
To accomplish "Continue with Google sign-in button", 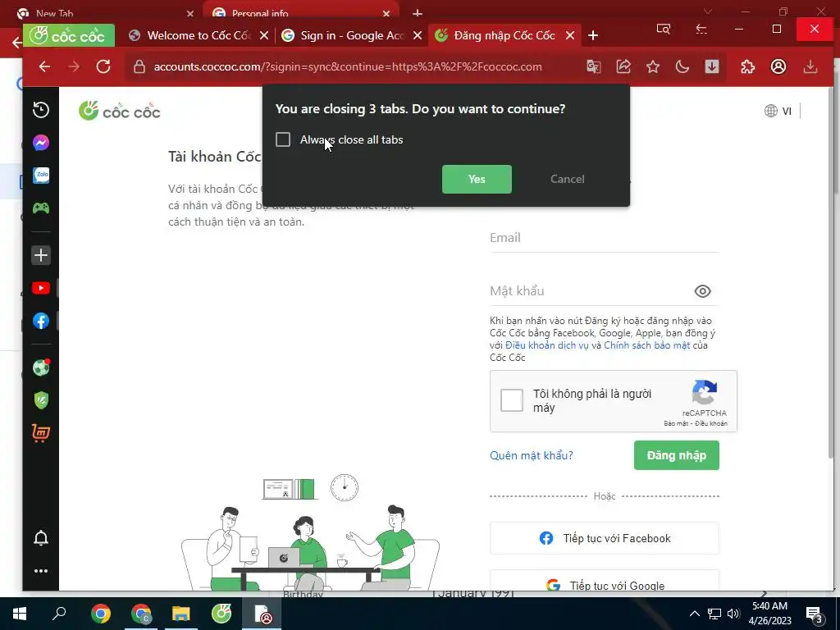I will tap(605, 582).
